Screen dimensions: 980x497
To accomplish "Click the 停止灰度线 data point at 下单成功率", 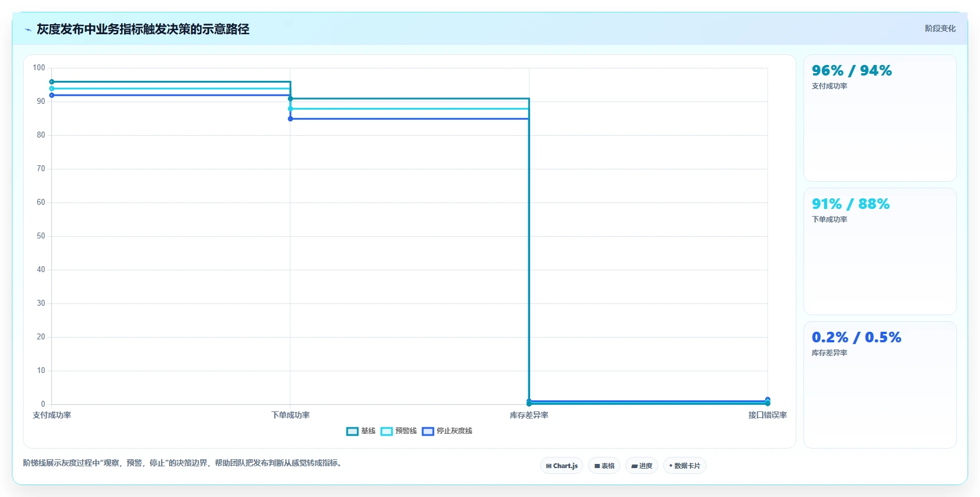I will tap(290, 119).
